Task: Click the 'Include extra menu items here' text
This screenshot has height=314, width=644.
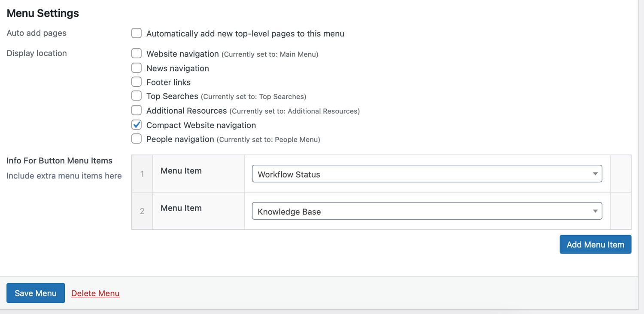Action: [x=64, y=176]
